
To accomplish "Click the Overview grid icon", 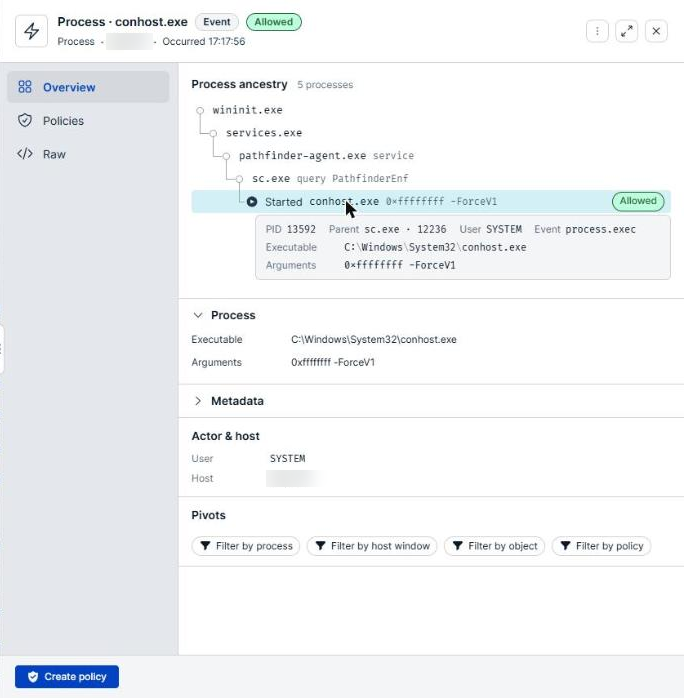I will [25, 87].
